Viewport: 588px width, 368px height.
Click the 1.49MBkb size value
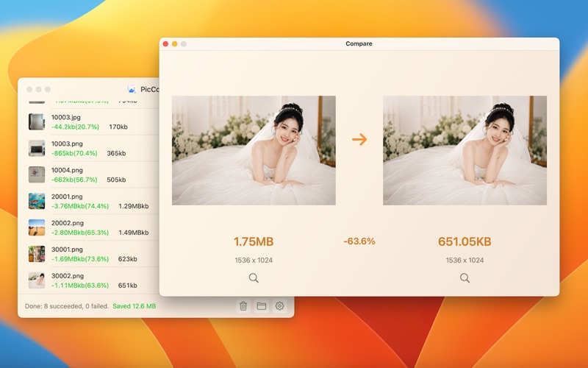134,233
